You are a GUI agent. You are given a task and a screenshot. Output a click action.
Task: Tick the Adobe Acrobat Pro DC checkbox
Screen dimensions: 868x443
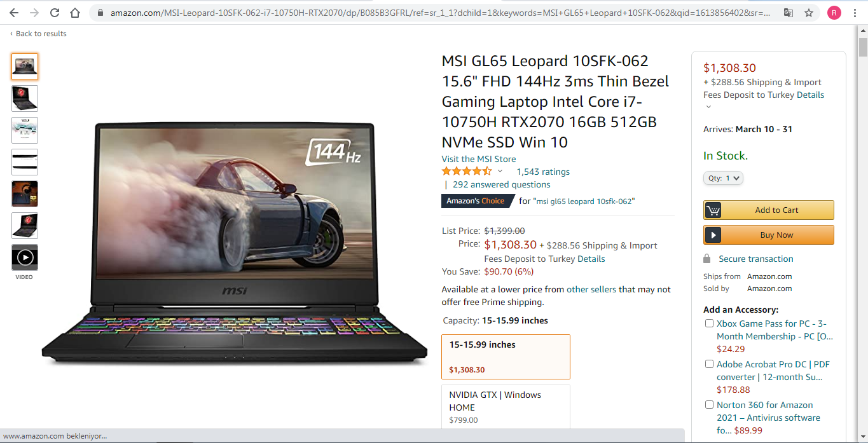pyautogui.click(x=709, y=364)
